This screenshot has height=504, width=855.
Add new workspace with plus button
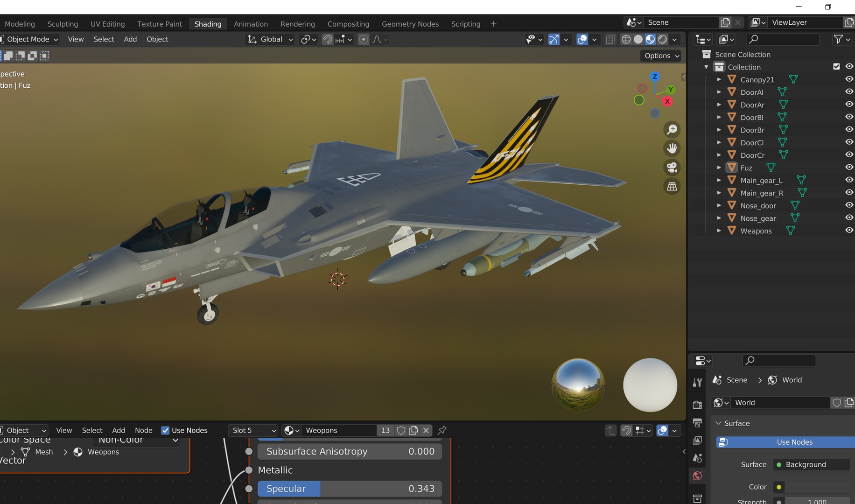pos(493,24)
